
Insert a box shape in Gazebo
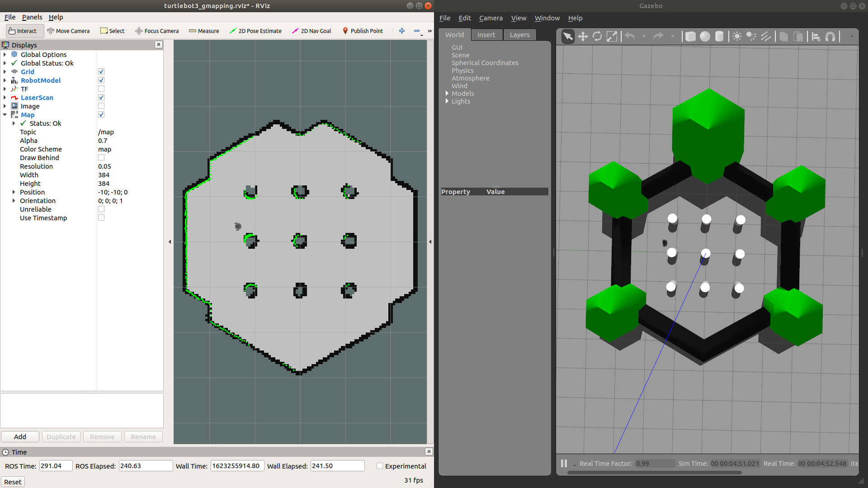690,37
